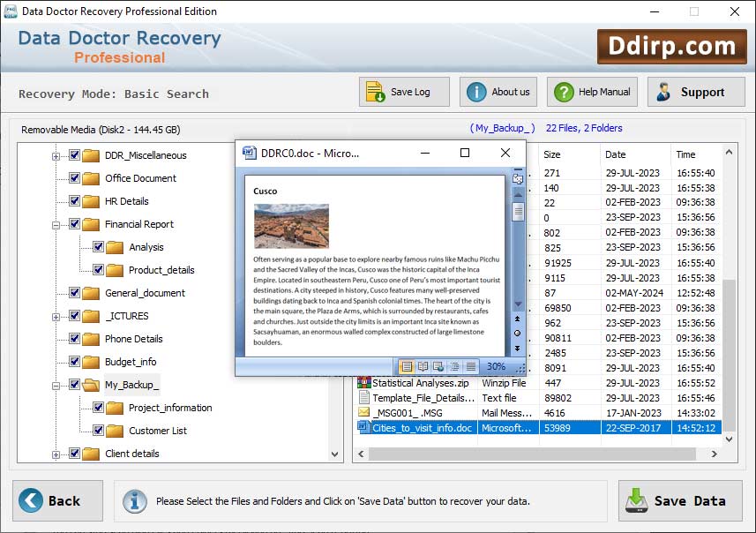Expand the _ICTURES tree node
The image size is (756, 533).
tap(56, 317)
